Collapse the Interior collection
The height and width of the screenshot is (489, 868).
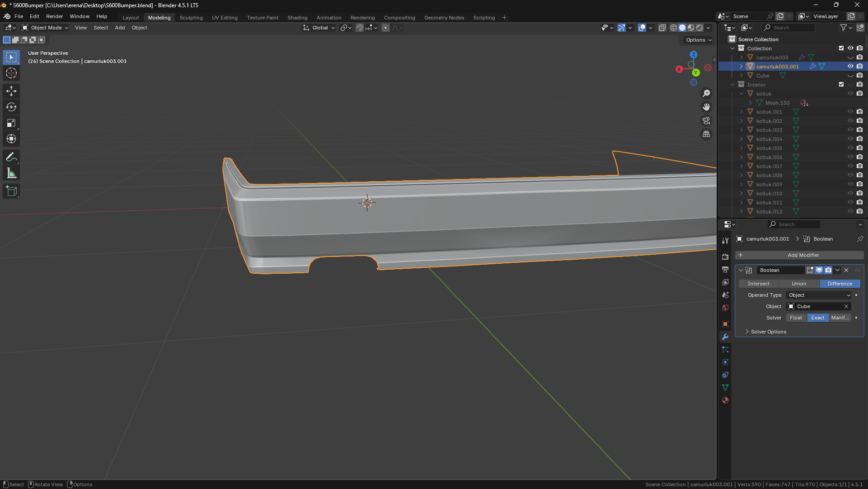pyautogui.click(x=732, y=85)
